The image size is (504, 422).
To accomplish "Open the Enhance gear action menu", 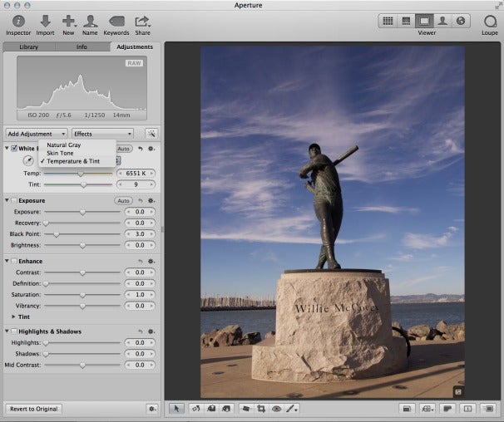I will [x=151, y=261].
